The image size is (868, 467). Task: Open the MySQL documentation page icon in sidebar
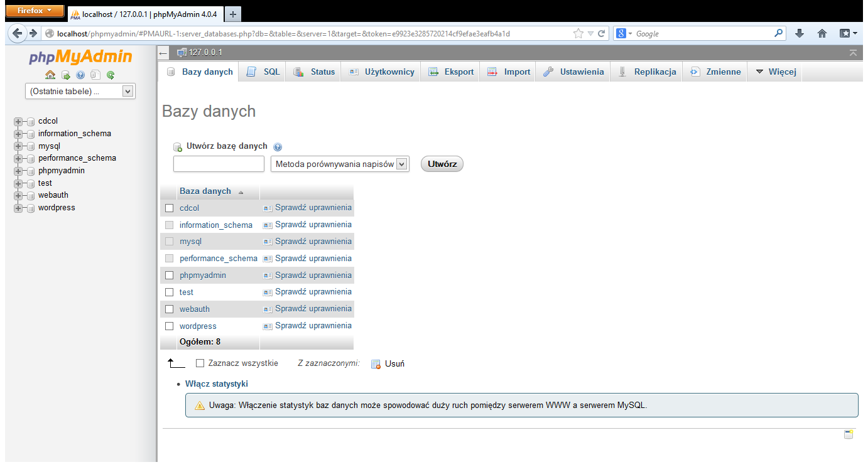95,75
